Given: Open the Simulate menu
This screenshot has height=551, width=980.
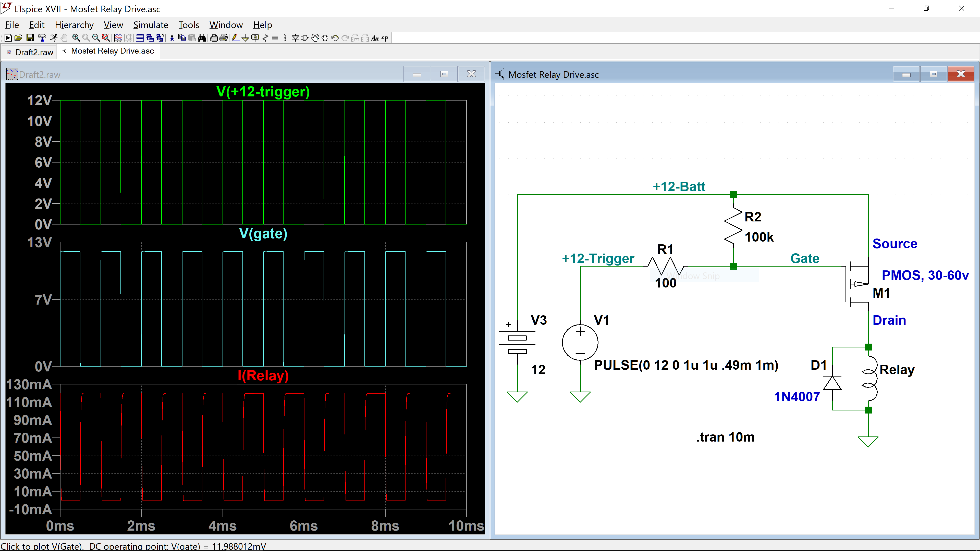Looking at the screenshot, I should tap(151, 25).
